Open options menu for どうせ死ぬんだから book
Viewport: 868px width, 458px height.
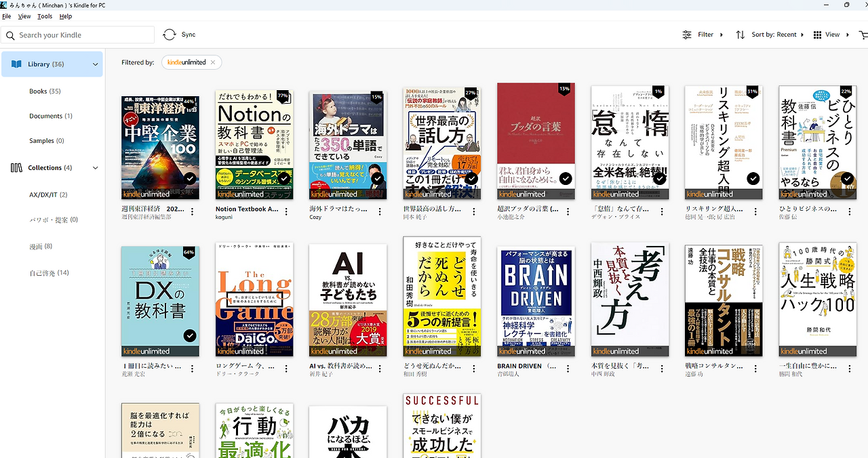[474, 369]
